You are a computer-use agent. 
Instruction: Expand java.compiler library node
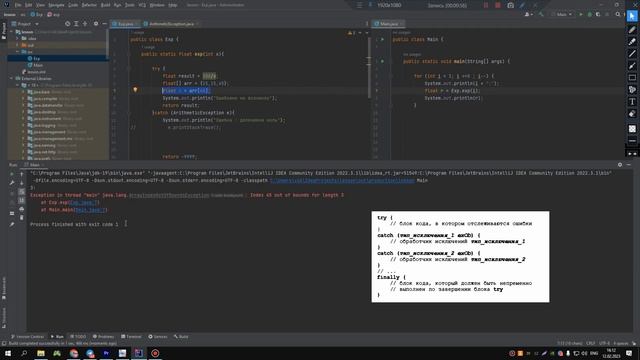[x=23, y=98]
